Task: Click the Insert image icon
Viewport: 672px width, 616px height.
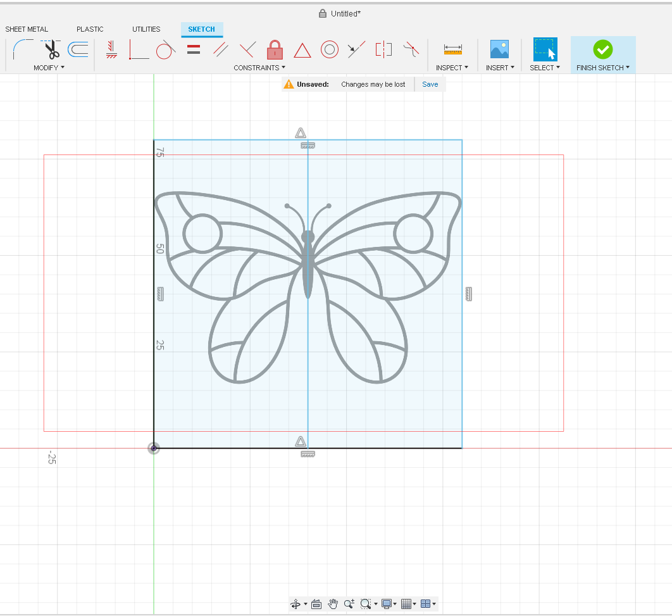Action: 499,49
